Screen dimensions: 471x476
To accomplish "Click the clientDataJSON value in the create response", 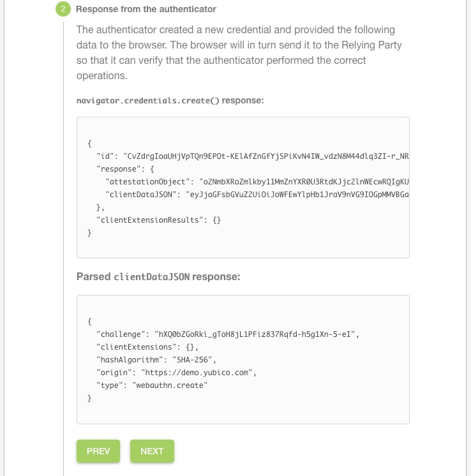I will pos(297,194).
